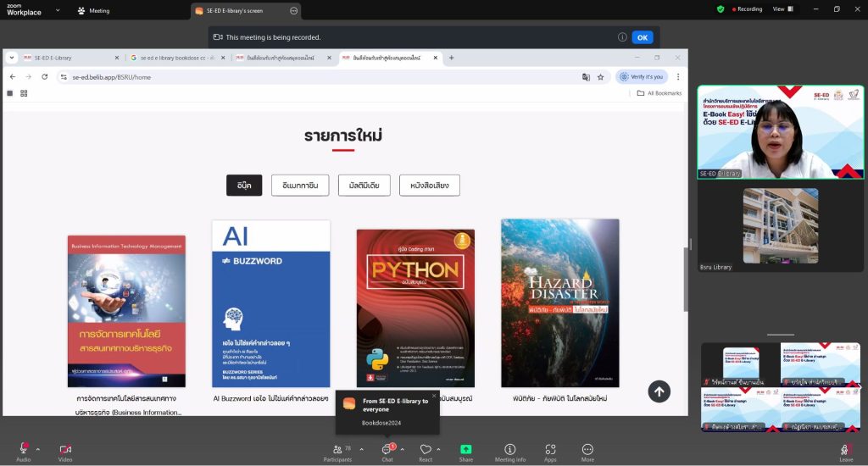Bookmark the page with star icon
Image resolution: width=868 pixels, height=466 pixels.
click(601, 77)
